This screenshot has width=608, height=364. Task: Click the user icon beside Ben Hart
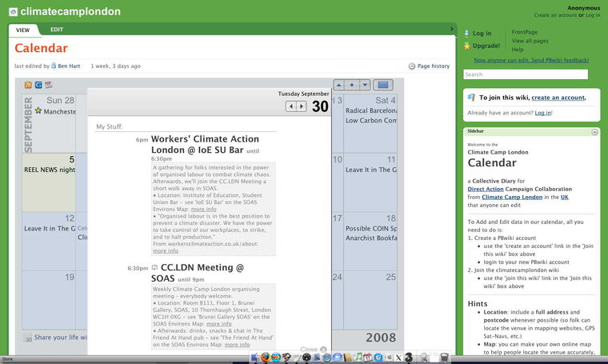54,66
